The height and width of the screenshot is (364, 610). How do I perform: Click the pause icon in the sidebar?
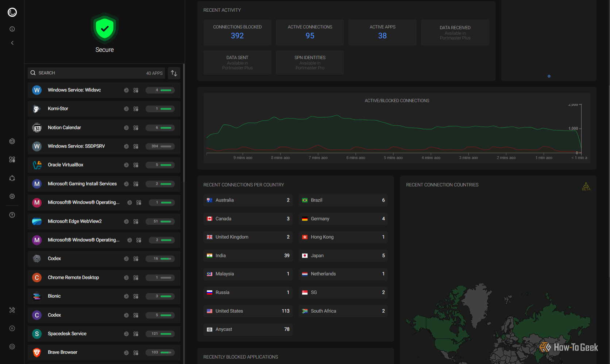click(x=12, y=328)
